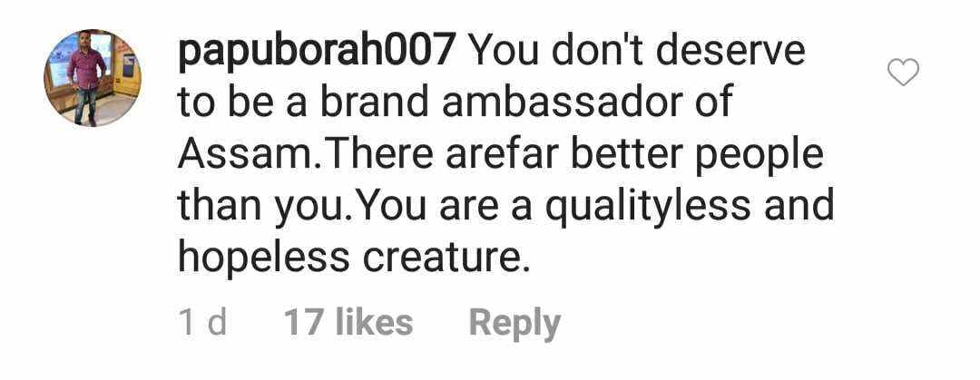
Task: Open papuborah007's profile picture
Action: 93,77
